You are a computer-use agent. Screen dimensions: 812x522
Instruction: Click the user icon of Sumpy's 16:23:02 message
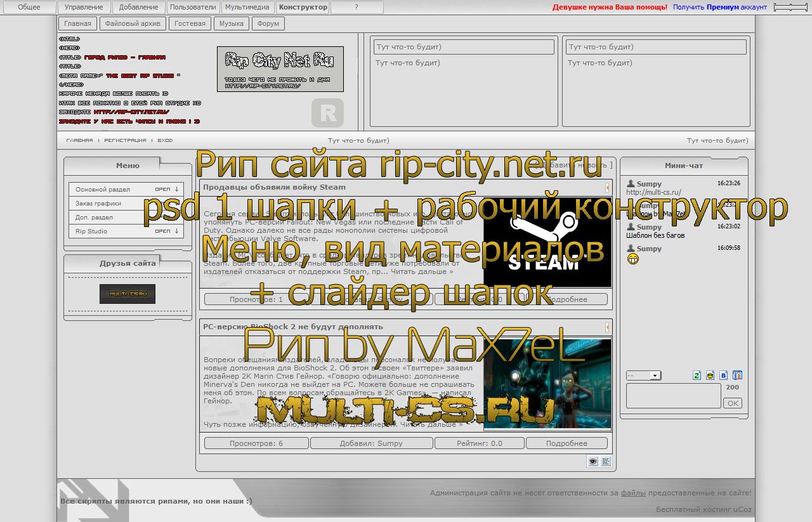(631, 226)
